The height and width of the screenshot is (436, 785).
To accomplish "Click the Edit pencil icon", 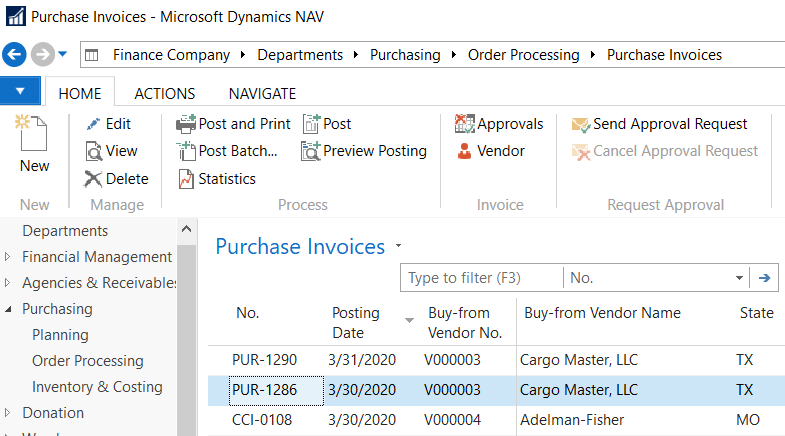I will point(94,124).
